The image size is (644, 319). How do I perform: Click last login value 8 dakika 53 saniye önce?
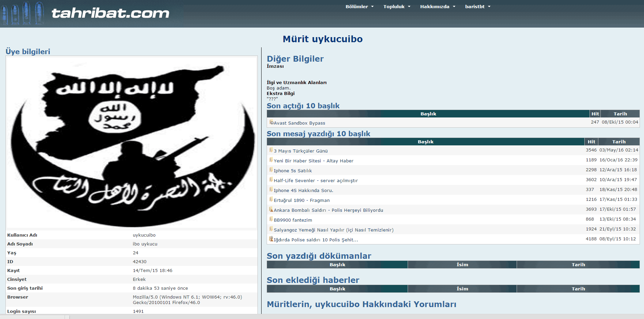(x=160, y=288)
